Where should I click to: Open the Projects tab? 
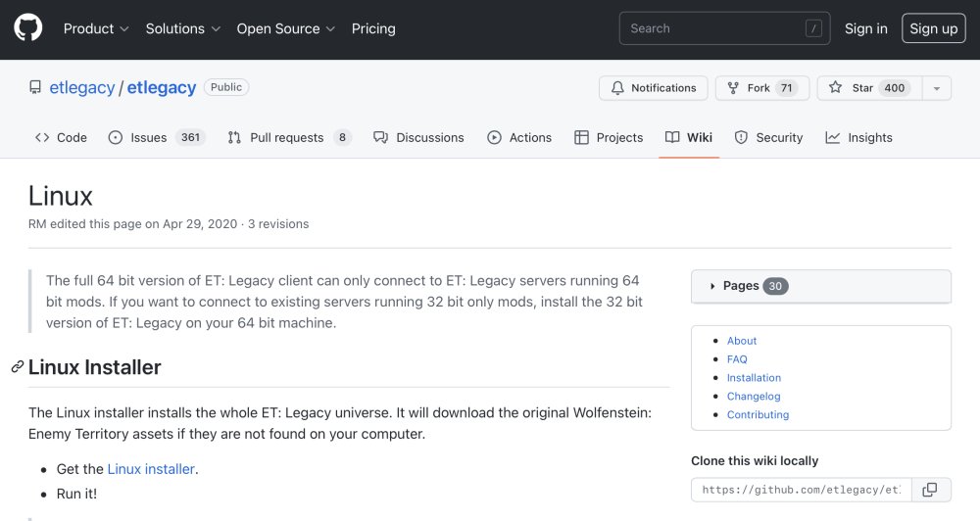coord(609,137)
